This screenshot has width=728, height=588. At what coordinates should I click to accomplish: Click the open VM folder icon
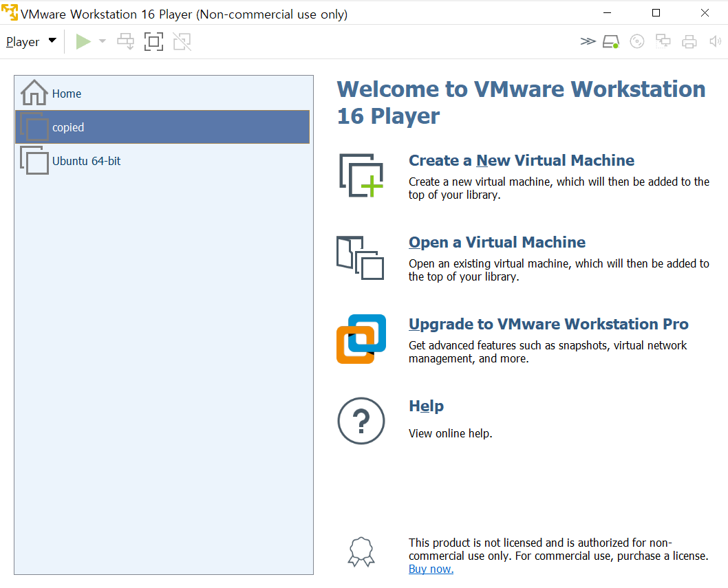tap(361, 258)
